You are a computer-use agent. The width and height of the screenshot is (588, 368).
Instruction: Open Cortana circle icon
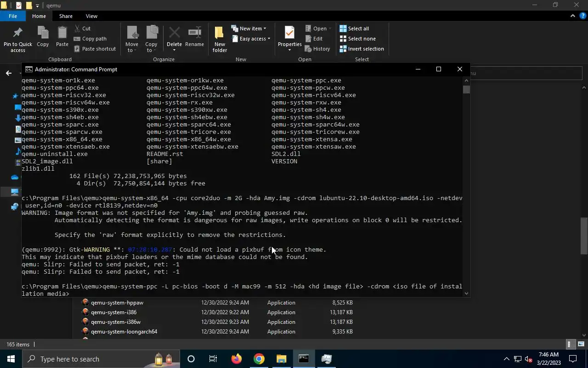[191, 359]
